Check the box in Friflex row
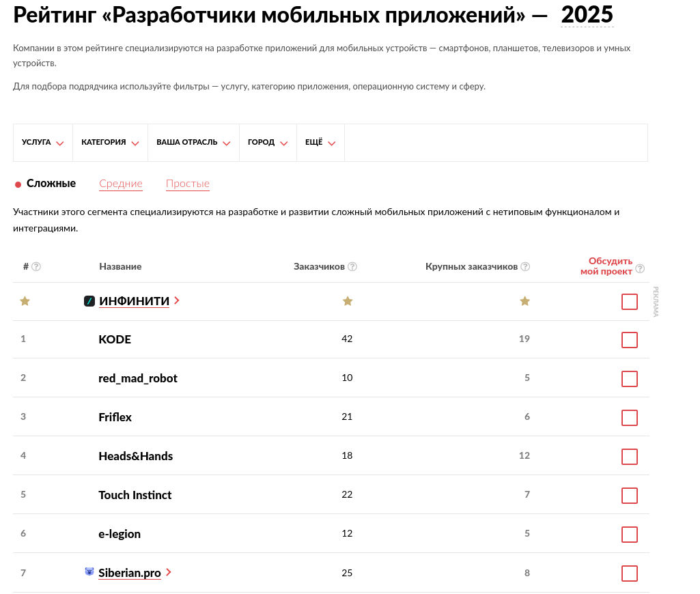 tap(629, 418)
